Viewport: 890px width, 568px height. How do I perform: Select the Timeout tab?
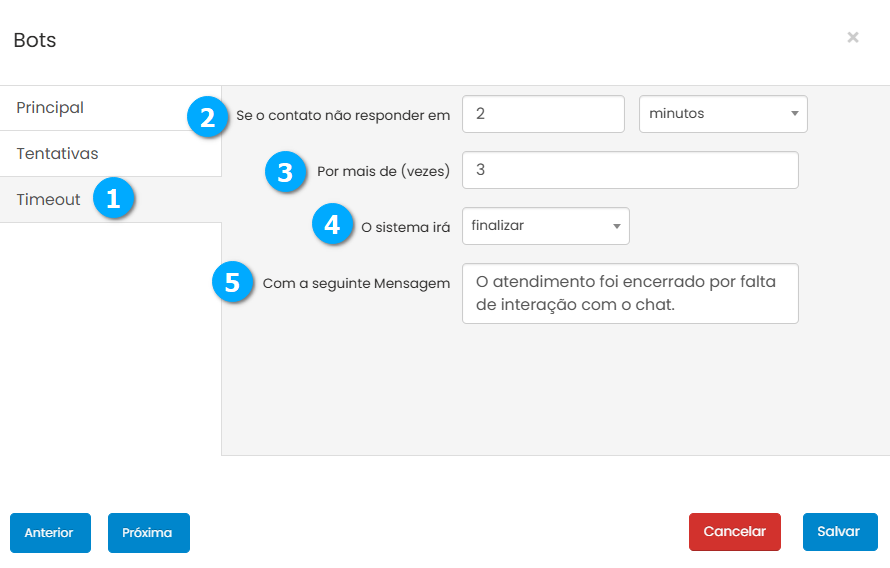(48, 200)
